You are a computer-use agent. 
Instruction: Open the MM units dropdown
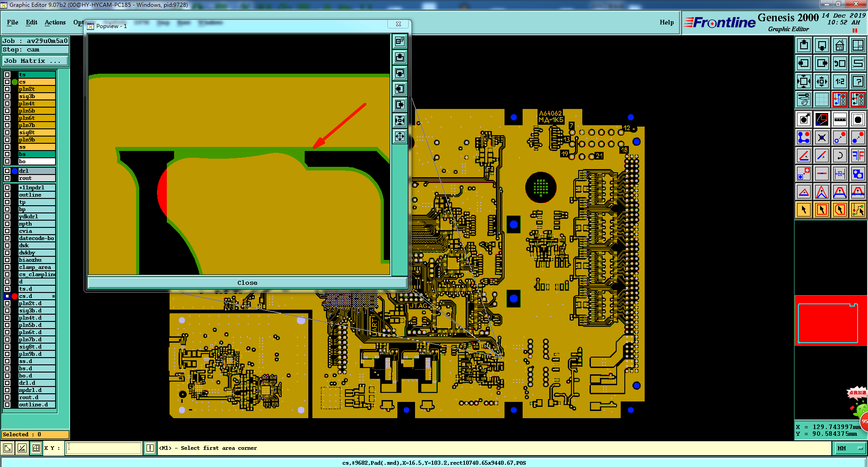[x=849, y=448]
